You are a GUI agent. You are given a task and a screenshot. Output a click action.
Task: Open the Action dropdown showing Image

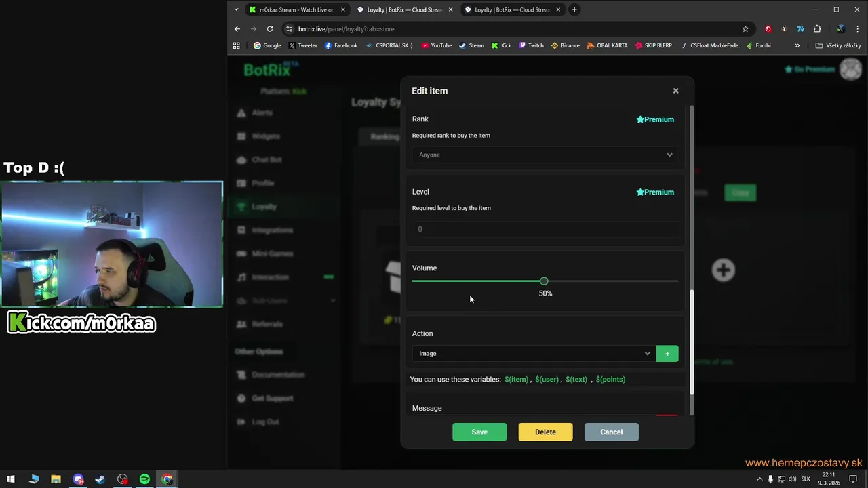pyautogui.click(x=534, y=354)
